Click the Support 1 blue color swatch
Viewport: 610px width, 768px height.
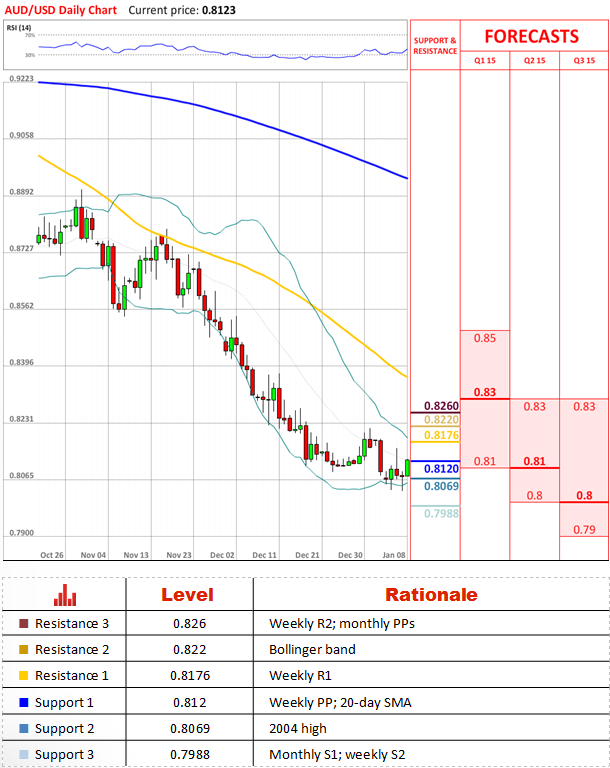pos(24,702)
